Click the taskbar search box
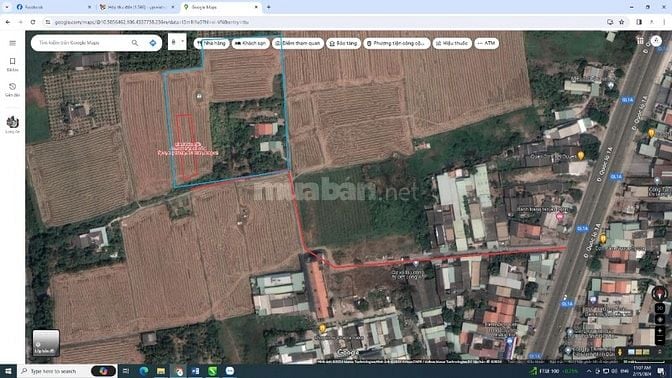 [66, 371]
